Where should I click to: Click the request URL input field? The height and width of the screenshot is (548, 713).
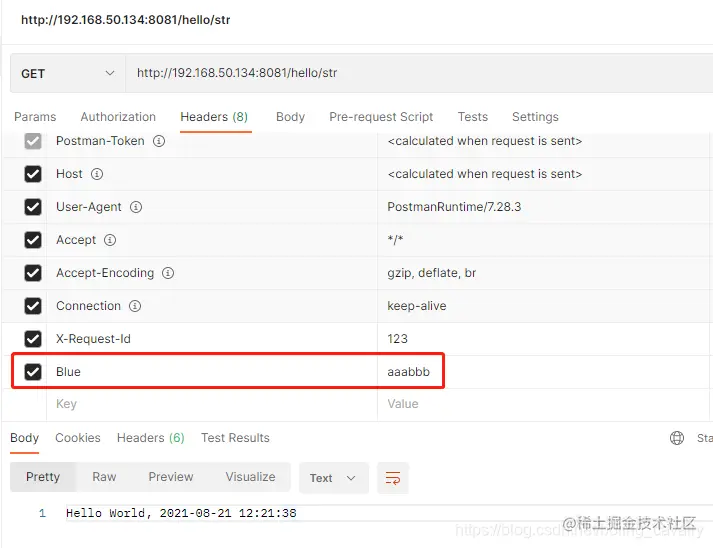click(419, 73)
